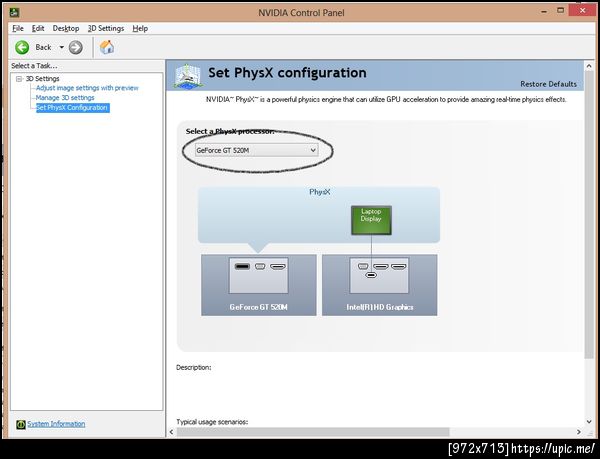This screenshot has height=459, width=600.
Task: Click the PhysX configuration header icon
Action: tap(188, 76)
